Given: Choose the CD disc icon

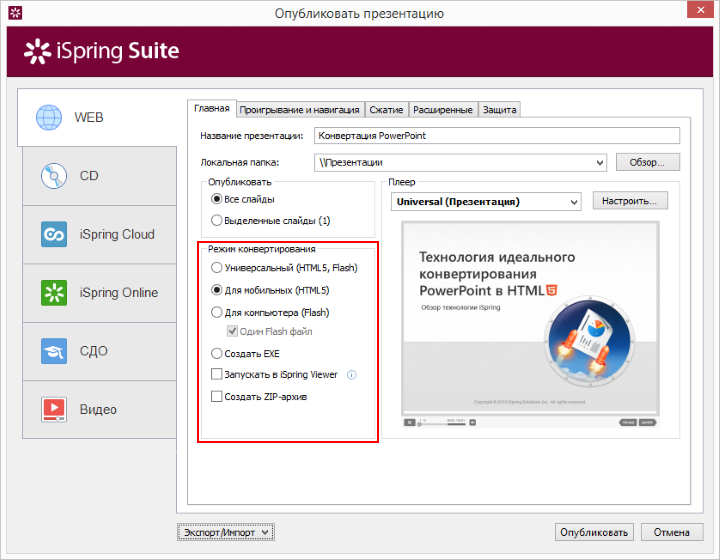Looking at the screenshot, I should click(x=54, y=176).
